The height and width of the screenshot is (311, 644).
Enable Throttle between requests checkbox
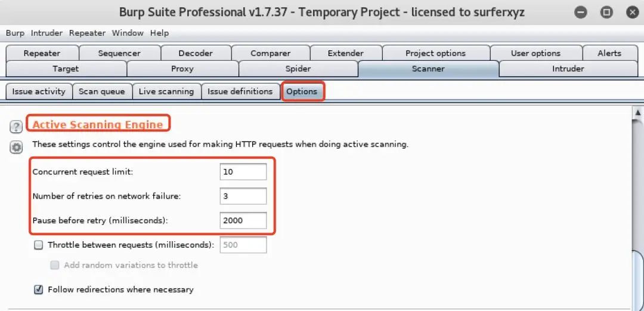pyautogui.click(x=38, y=245)
